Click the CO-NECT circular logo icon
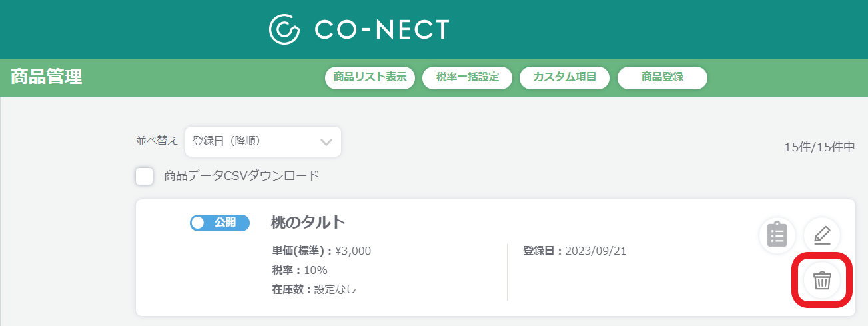 (x=285, y=29)
